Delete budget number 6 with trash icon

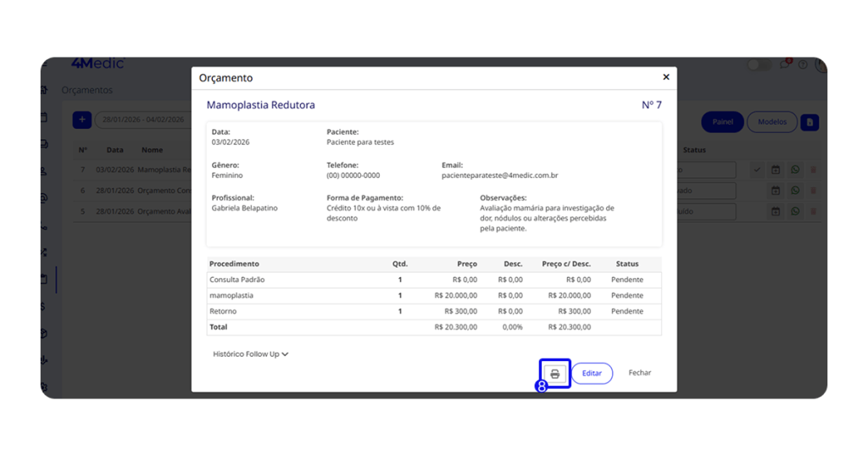coord(814,191)
